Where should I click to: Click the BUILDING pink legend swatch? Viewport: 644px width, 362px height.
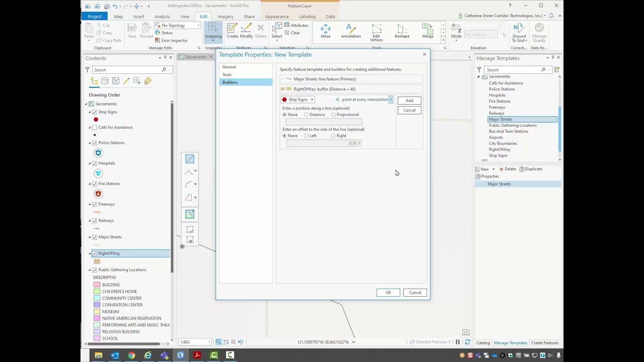click(x=97, y=285)
